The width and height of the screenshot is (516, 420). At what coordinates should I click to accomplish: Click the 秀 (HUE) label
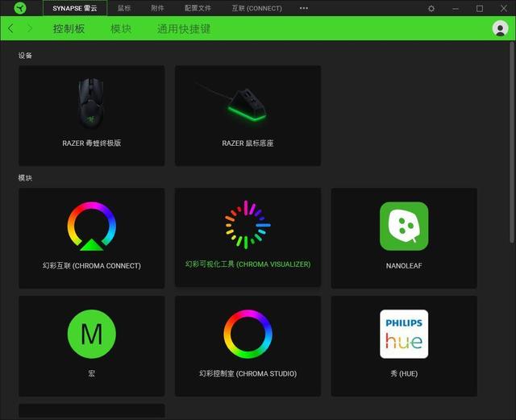pyautogui.click(x=404, y=373)
